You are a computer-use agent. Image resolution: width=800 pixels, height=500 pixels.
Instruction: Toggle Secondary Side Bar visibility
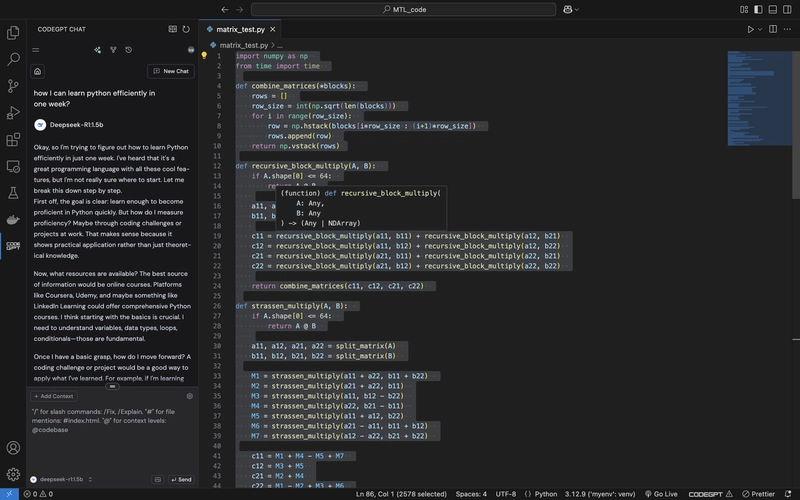pos(787,9)
